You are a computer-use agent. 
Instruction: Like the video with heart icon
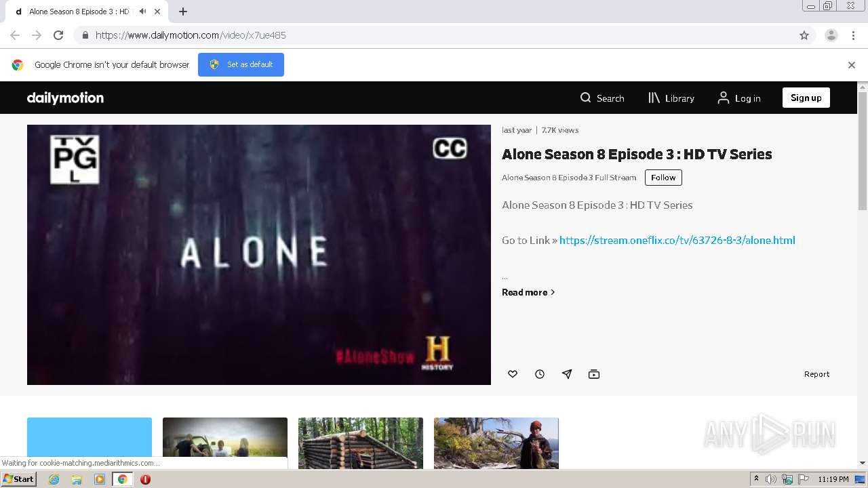click(513, 374)
